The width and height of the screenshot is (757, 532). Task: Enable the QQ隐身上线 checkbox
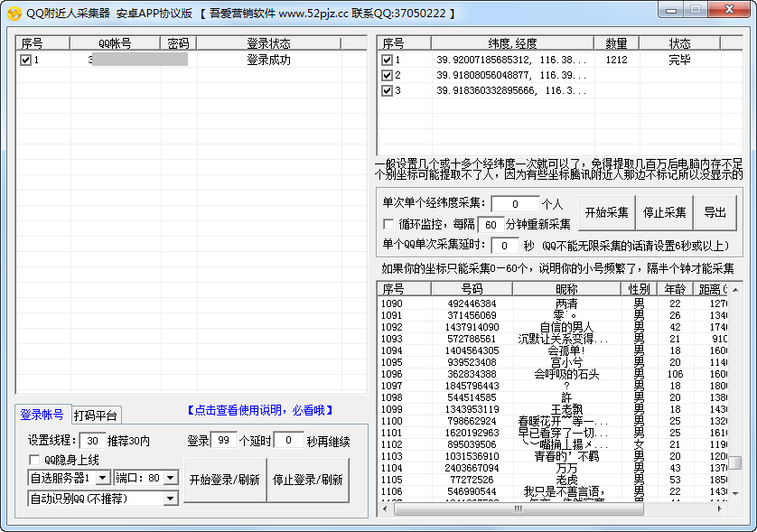[34, 460]
